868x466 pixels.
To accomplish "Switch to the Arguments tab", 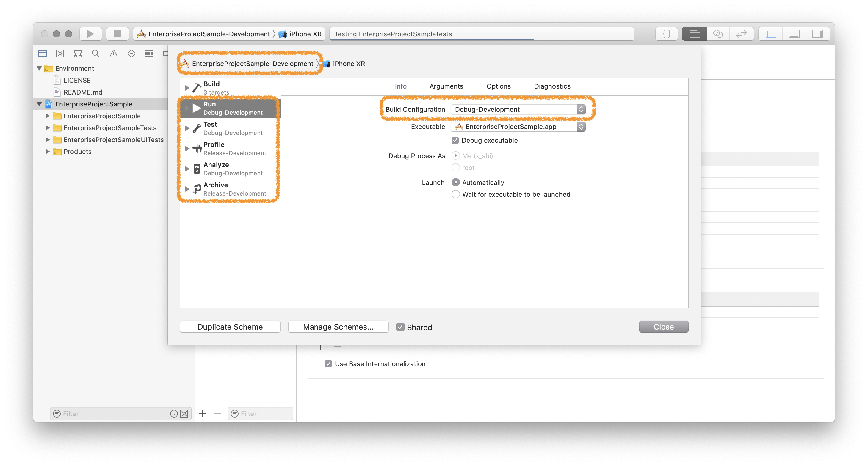I will 446,86.
